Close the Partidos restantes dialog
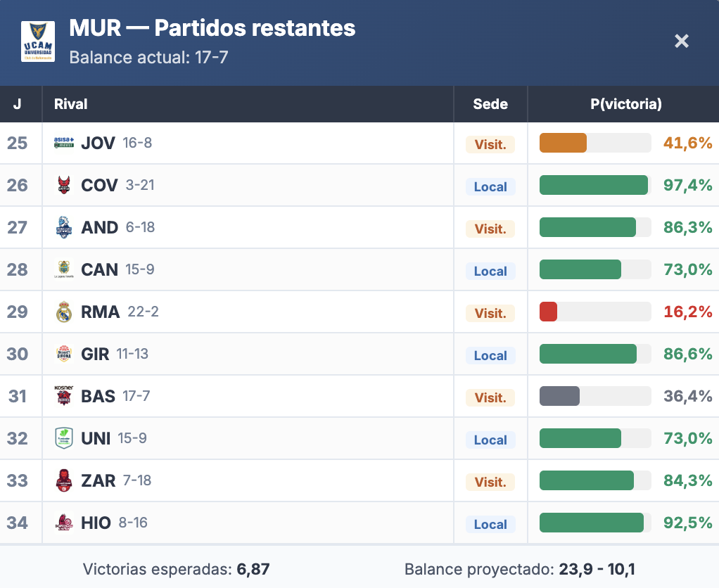Screen dimensions: 719x588 682,41
